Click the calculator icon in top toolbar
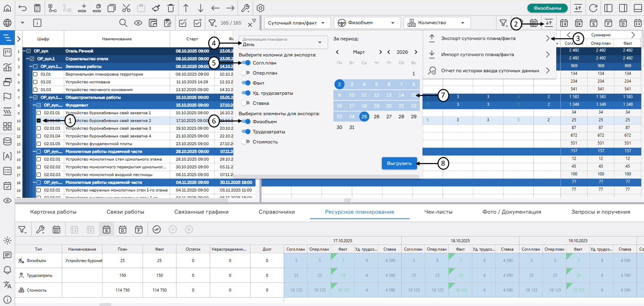Image resolution: width=644 pixels, height=306 pixels. tap(37, 8)
